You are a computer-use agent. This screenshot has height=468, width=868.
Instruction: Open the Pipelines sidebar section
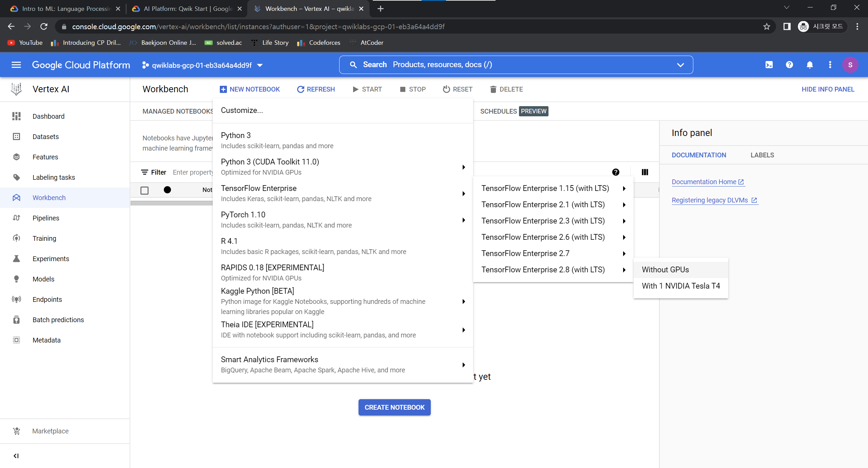tap(46, 218)
